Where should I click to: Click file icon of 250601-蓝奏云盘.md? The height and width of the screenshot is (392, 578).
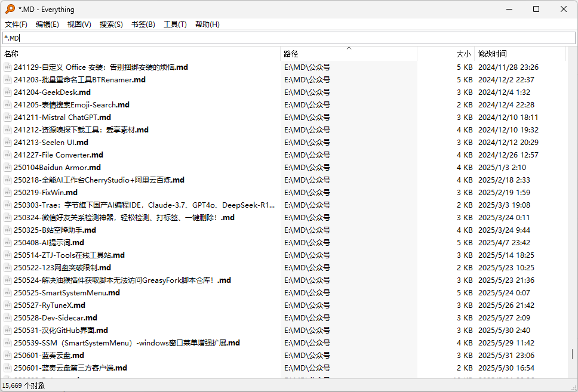pos(7,355)
